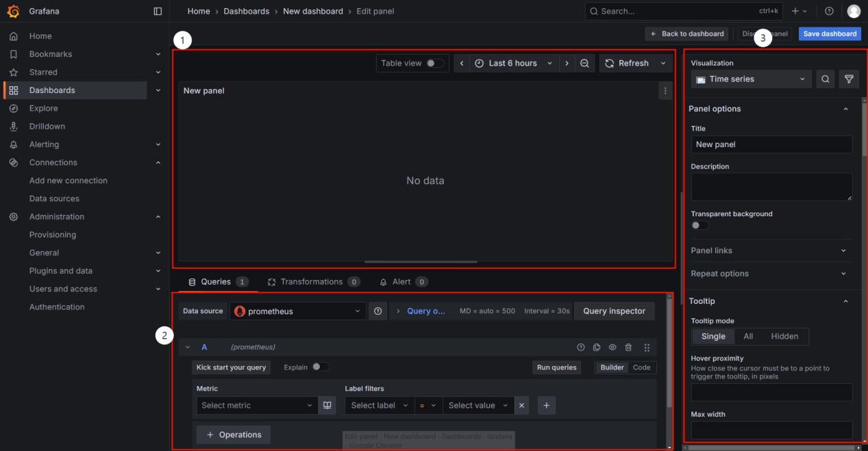This screenshot has width=868, height=451.
Task: Click the panel Title input field
Action: coord(771,144)
